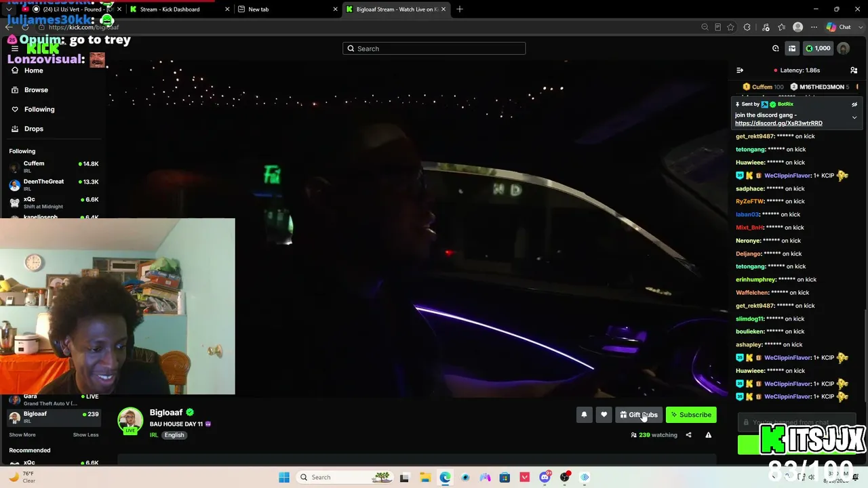Click the immersive reader icon in address bar

(717, 27)
